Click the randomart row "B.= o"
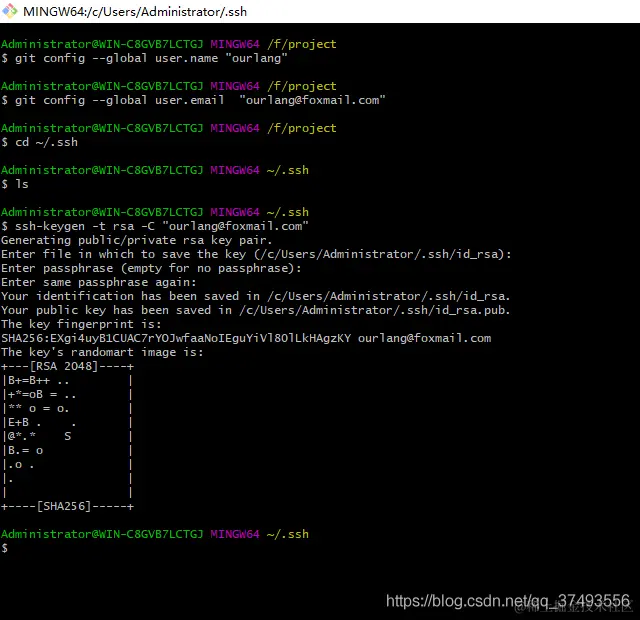This screenshot has height=620, width=640. (67, 451)
